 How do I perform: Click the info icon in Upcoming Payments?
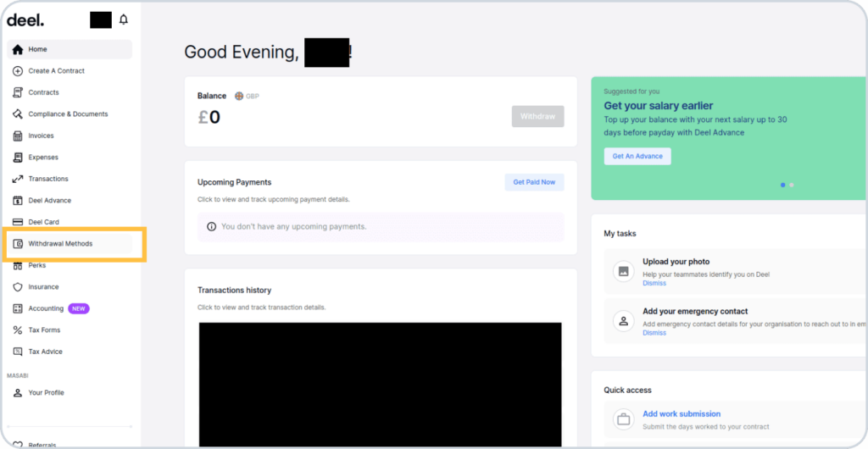tap(211, 227)
